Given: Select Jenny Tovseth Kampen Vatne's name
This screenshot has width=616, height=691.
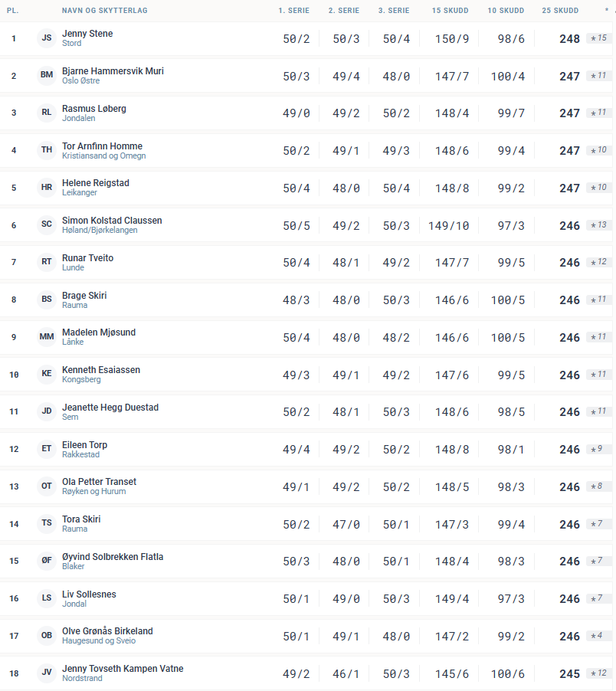Looking at the screenshot, I should (x=123, y=669).
